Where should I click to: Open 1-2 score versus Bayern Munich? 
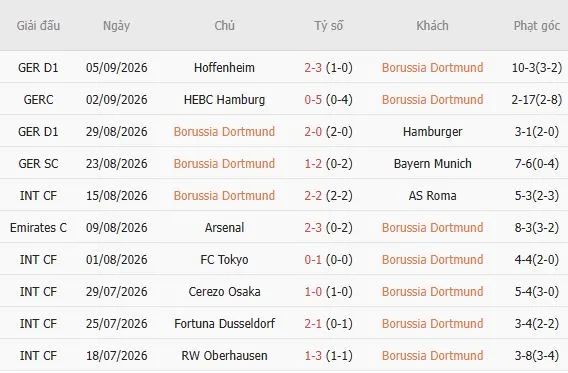coord(313,164)
